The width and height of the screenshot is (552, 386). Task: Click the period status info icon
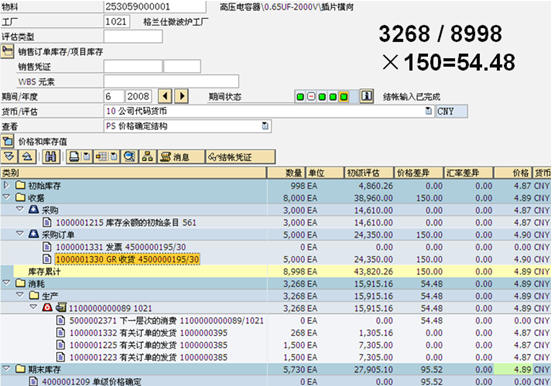point(366,96)
